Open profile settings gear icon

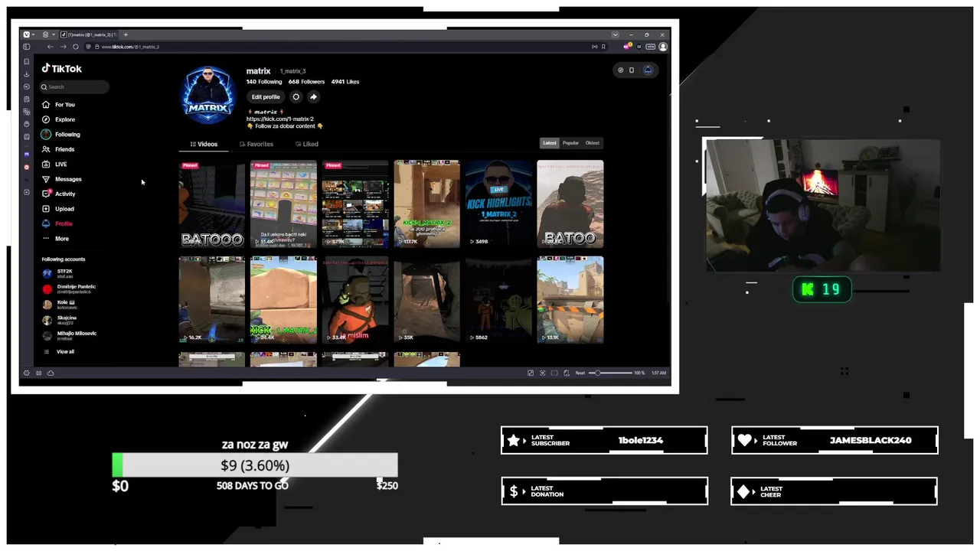[x=296, y=97]
